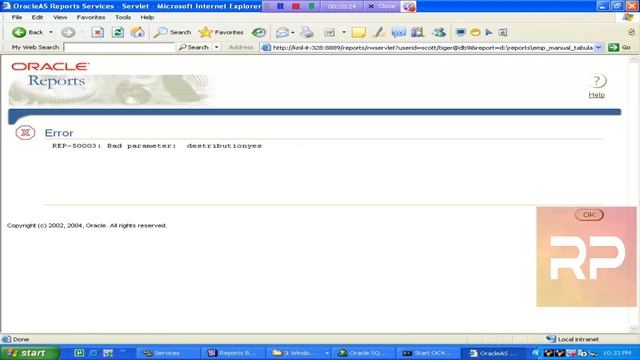Click the red error X icon
Image resolution: width=640 pixels, height=360 pixels.
pyautogui.click(x=25, y=133)
